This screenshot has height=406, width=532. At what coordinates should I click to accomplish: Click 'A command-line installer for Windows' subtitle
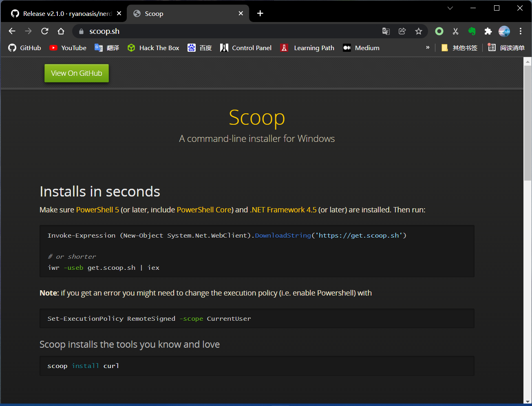[x=257, y=139]
